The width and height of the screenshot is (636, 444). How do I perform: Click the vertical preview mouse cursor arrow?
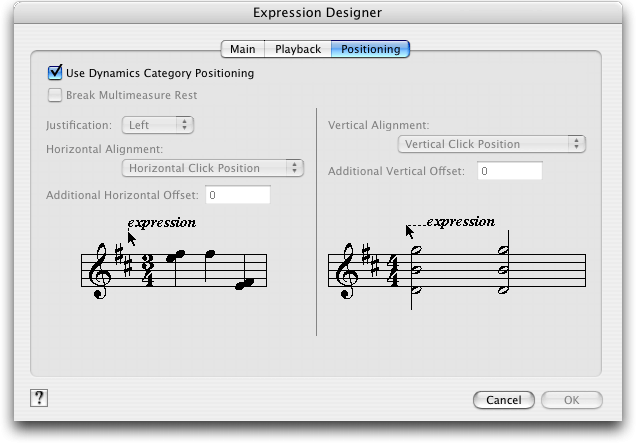410,232
